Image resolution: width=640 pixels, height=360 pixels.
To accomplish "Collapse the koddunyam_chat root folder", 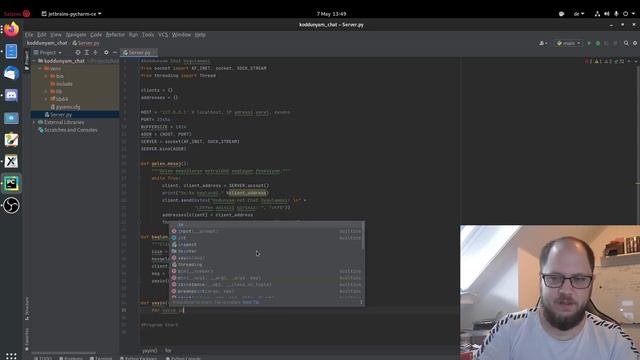I will pyautogui.click(x=34, y=61).
